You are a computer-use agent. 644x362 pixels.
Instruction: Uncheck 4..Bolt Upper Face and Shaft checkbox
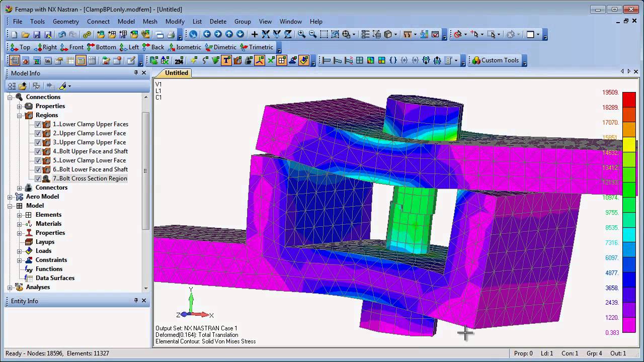[x=38, y=151]
